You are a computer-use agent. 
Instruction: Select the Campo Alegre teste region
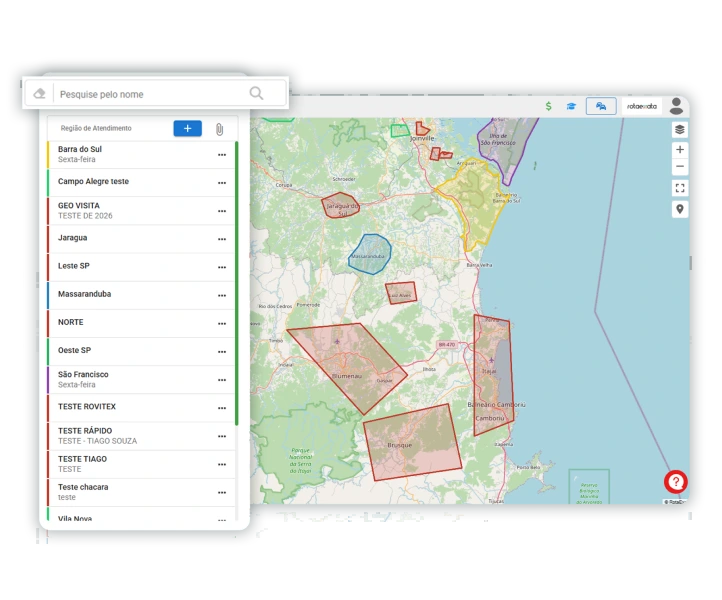coord(140,182)
